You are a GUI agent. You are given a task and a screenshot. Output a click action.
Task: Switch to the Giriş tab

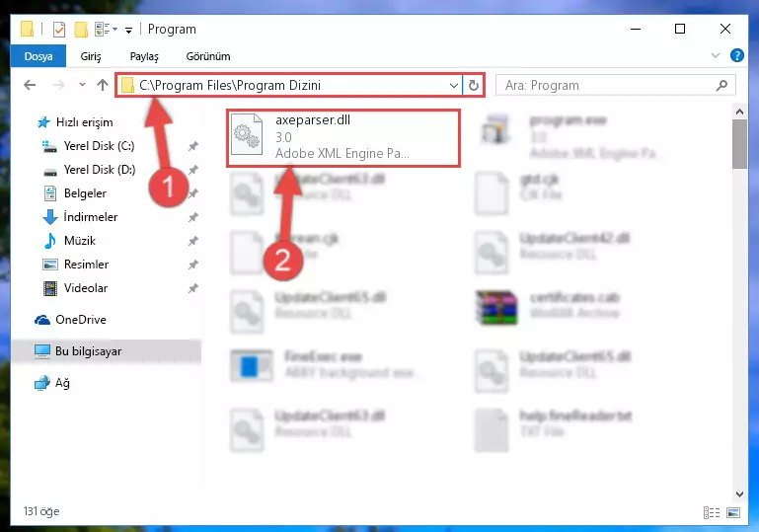coord(91,56)
